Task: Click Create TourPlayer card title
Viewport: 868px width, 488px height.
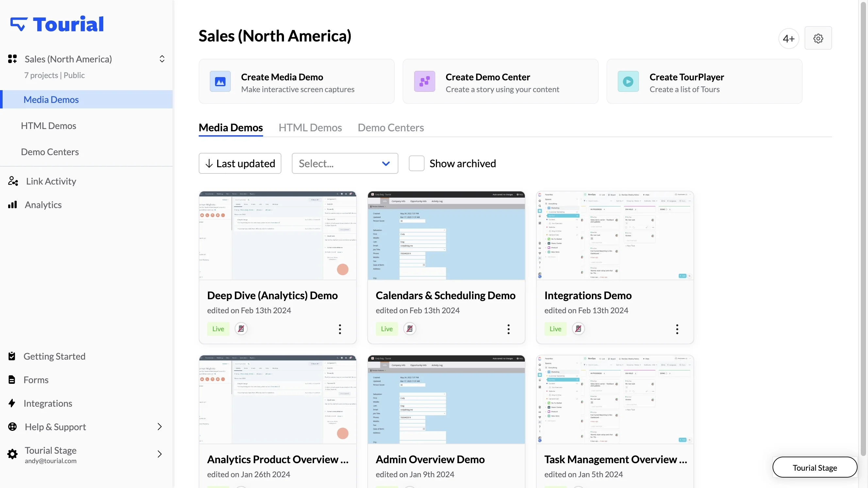Action: pos(687,77)
